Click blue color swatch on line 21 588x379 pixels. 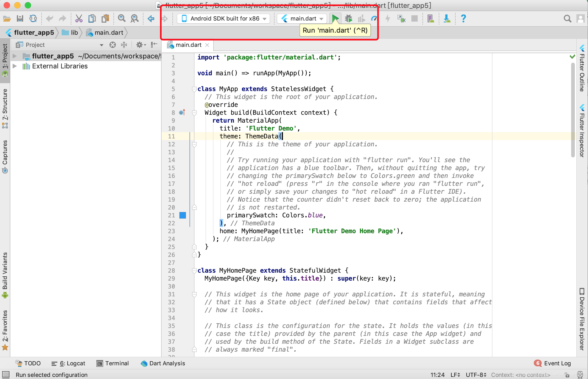pos(183,215)
